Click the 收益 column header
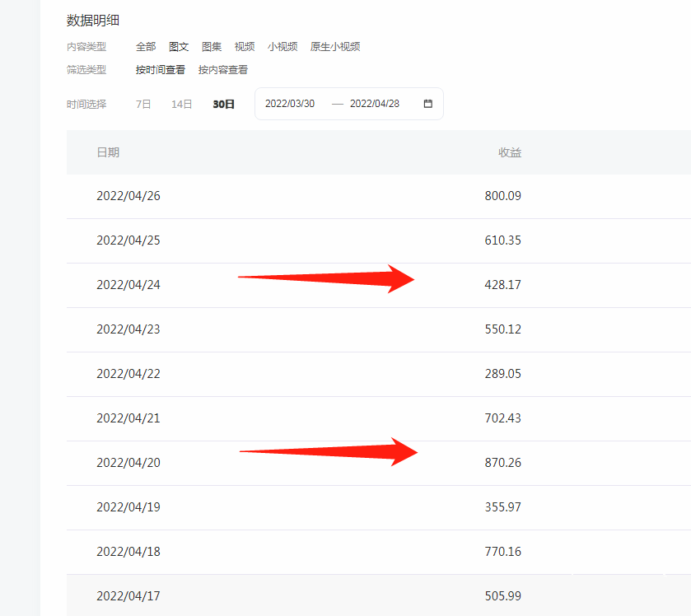This screenshot has height=616, width=691. (x=510, y=152)
